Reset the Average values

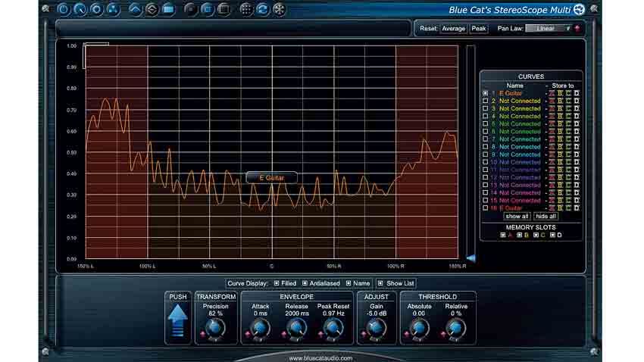(x=453, y=28)
